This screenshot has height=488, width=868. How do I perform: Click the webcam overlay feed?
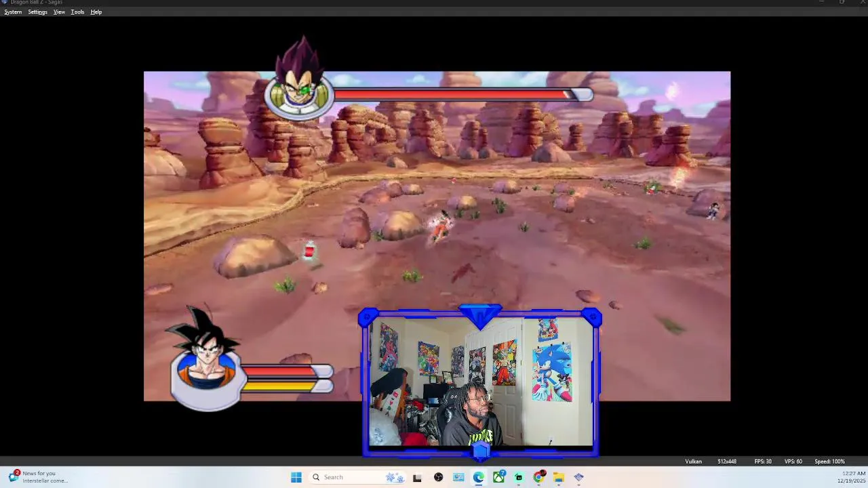(480, 382)
